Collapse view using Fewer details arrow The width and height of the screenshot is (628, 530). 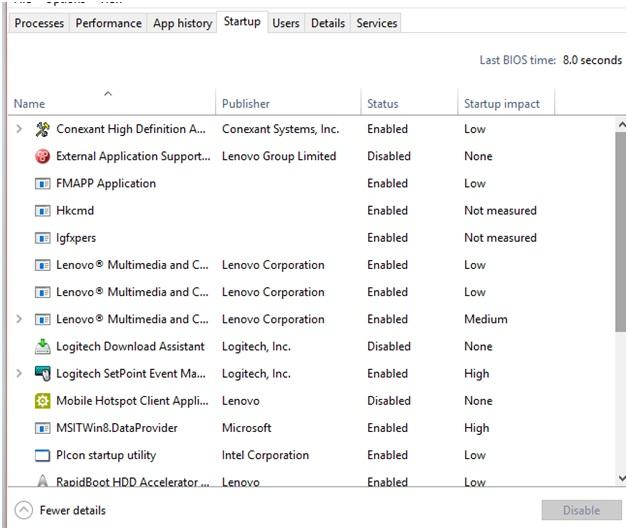[x=24, y=510]
